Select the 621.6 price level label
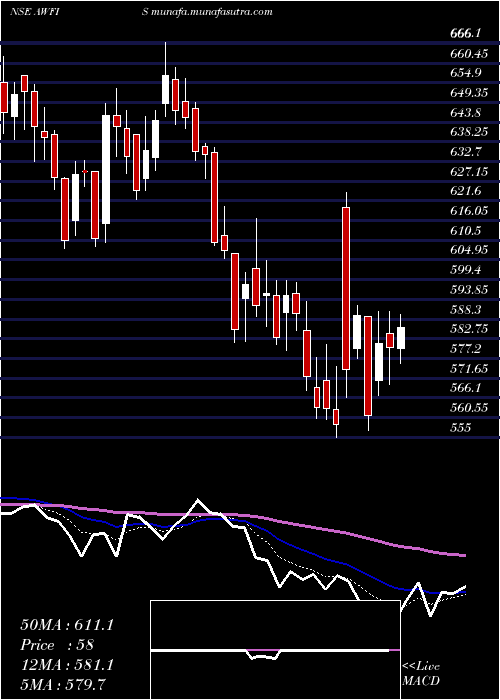Screen dimensions: 500x700 click(x=466, y=191)
